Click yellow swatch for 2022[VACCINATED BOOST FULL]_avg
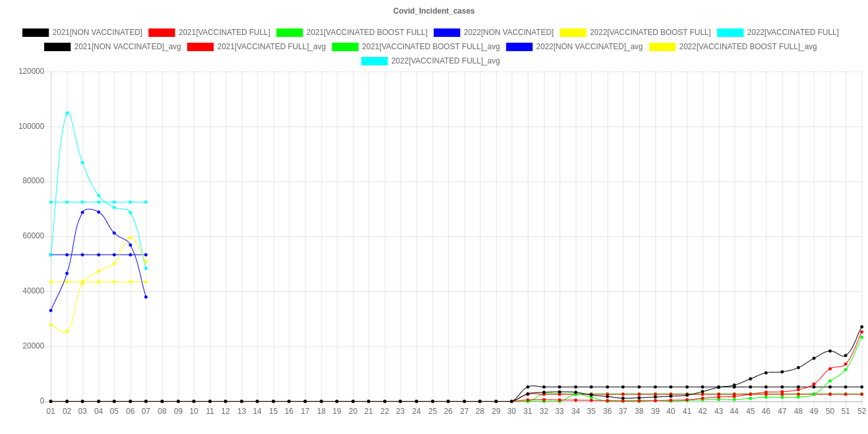This screenshot has width=868, height=434. coord(662,47)
